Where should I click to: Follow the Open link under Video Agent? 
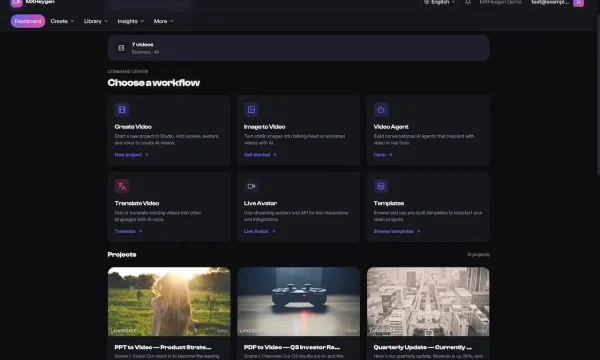click(x=383, y=155)
